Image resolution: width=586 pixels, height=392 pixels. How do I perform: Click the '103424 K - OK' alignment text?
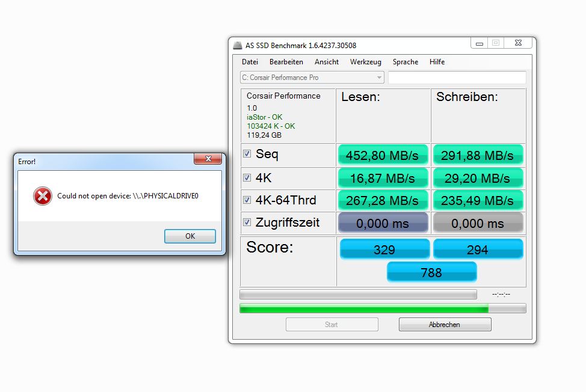271,126
